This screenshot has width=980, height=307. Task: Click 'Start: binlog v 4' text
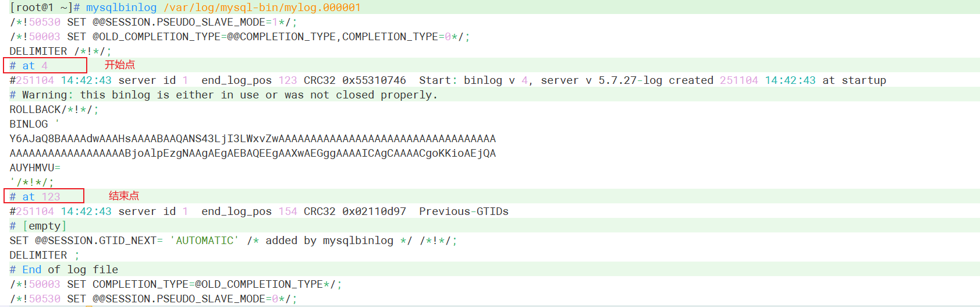474,80
